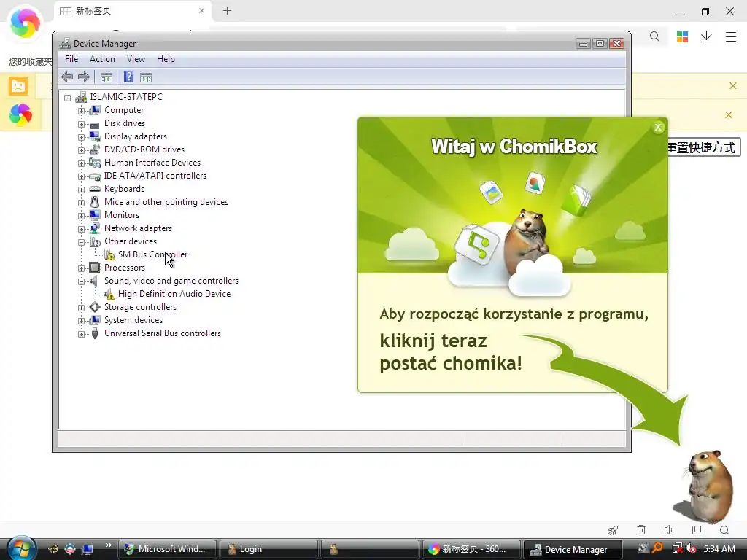Click the browser search magnifier icon
Image resolution: width=747 pixels, height=560 pixels.
tap(654, 36)
